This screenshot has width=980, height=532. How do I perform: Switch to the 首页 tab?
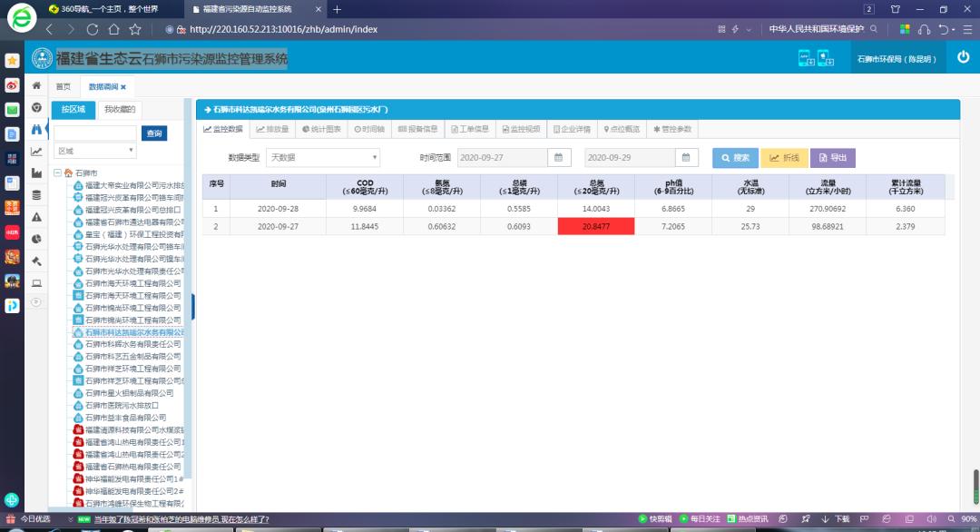click(63, 85)
